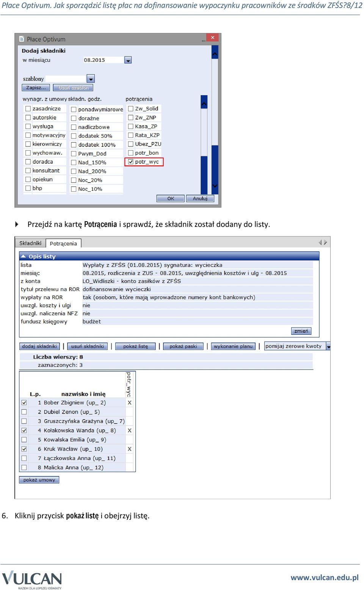This screenshot has height=590, width=364.
Task: Check the Gruszczyńska Grażyna row checkbox
Action: point(24,421)
